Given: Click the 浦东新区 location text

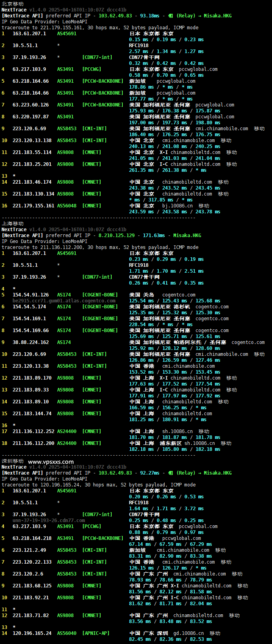Looking at the screenshot, I should point(171,443).
